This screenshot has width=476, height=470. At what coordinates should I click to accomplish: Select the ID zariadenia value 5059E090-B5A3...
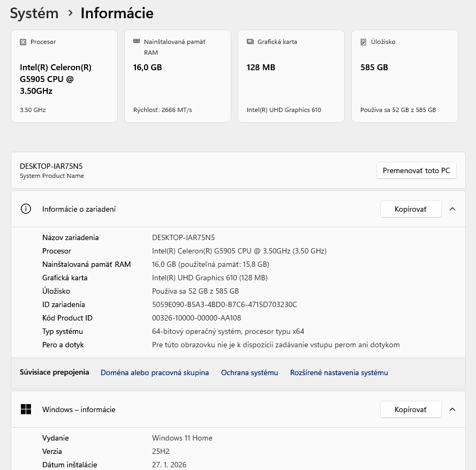pyautogui.click(x=224, y=304)
